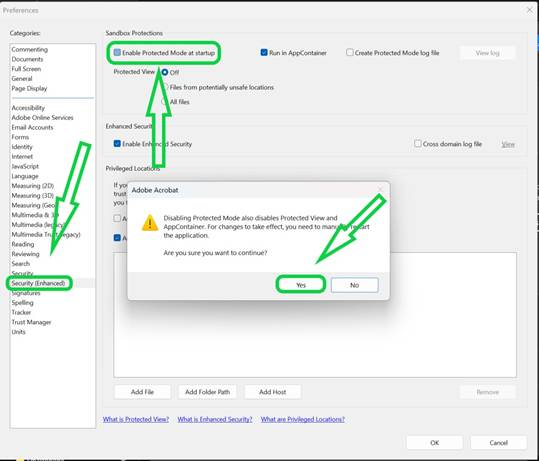Enable Create Protected Mode log file
Viewport: 539px width, 461px height.
(350, 53)
